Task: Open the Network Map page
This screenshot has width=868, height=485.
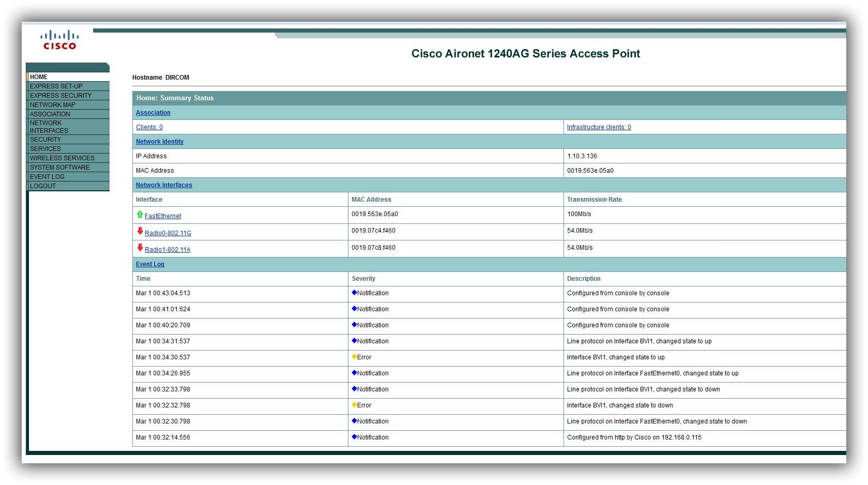Action: tap(53, 105)
